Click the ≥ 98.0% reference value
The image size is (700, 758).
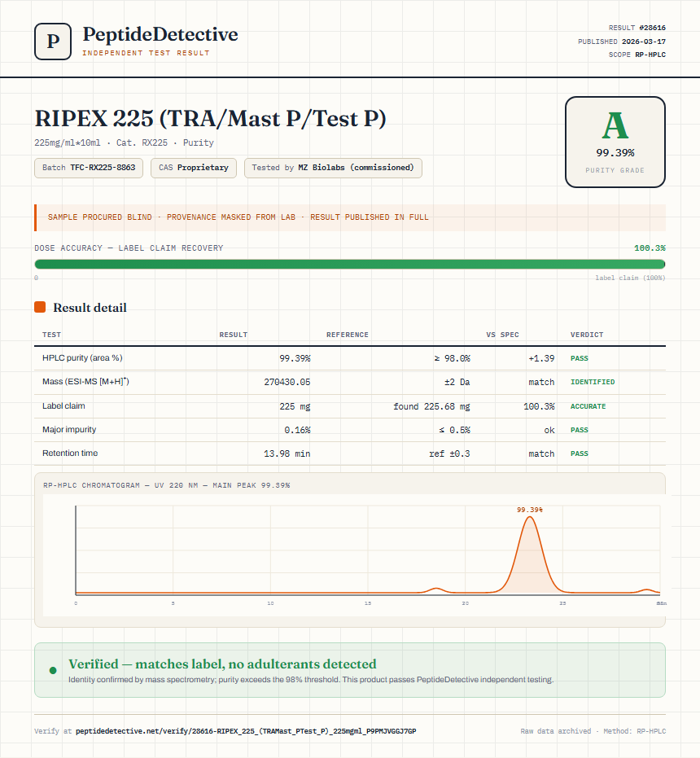click(452, 358)
